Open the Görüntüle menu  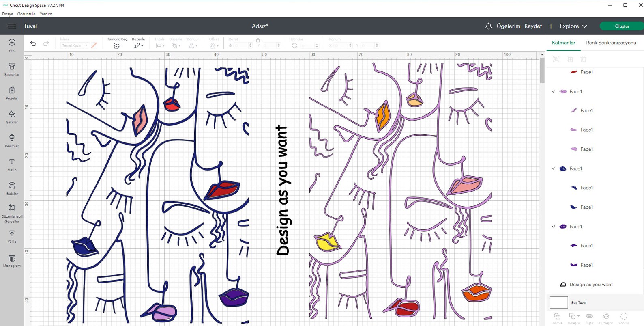click(26, 14)
